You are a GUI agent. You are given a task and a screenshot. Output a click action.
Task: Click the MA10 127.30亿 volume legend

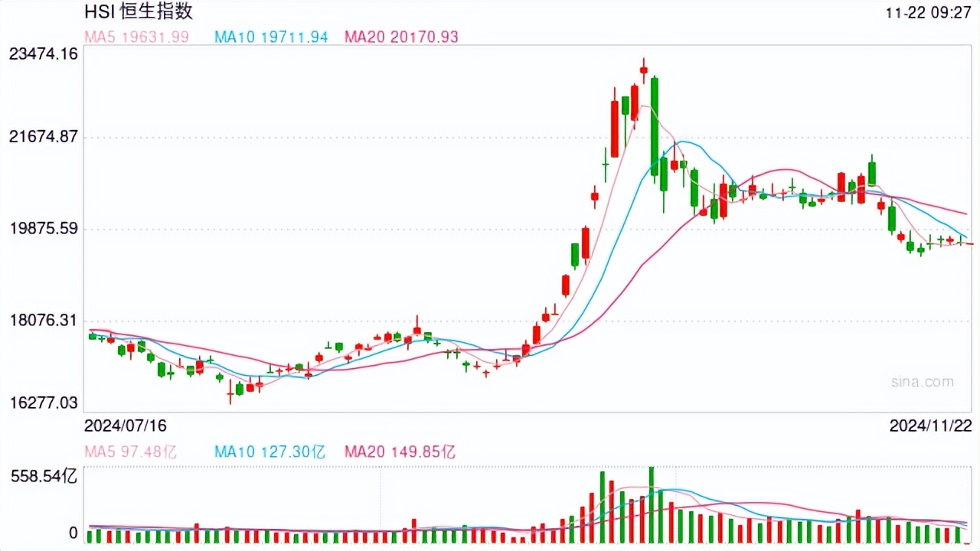[x=269, y=452]
